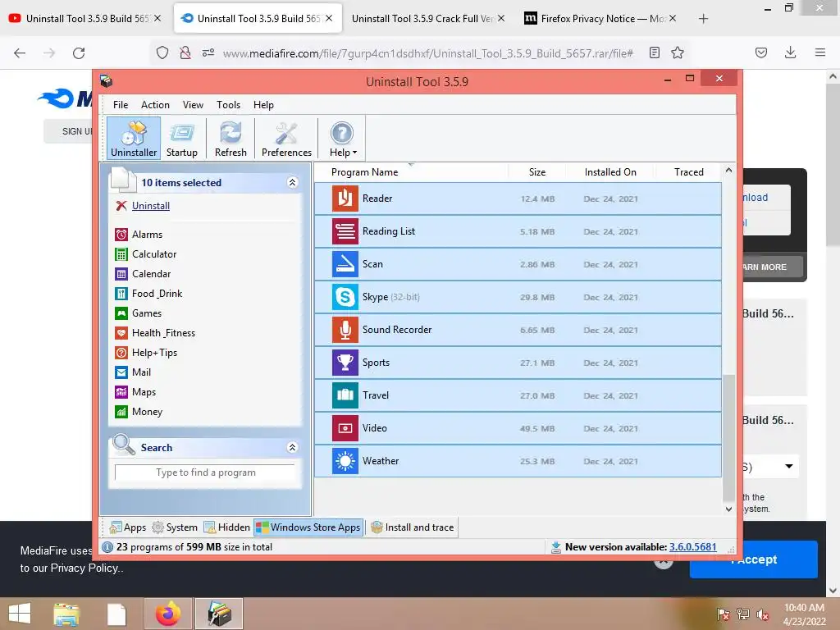This screenshot has height=630, width=840.
Task: Open the Tools menu
Action: coord(228,105)
